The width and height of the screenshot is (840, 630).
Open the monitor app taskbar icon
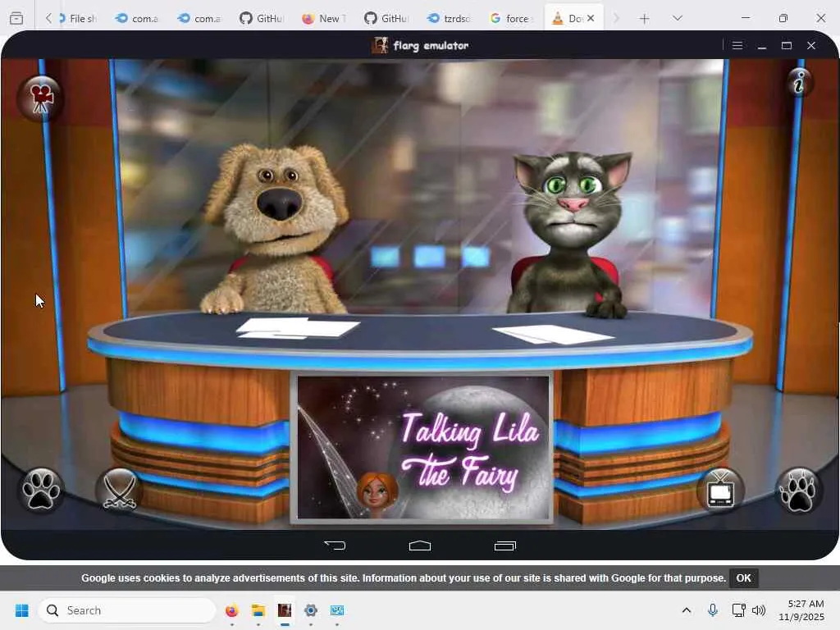click(337, 610)
